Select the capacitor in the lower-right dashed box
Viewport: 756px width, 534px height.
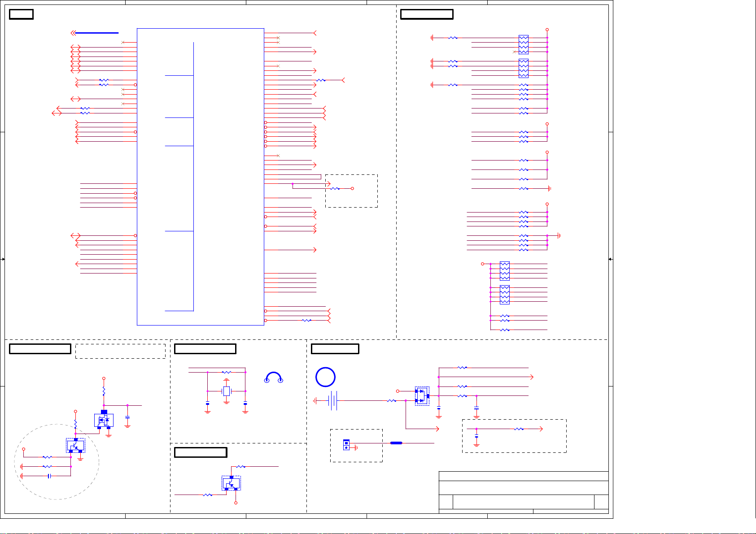(x=476, y=436)
